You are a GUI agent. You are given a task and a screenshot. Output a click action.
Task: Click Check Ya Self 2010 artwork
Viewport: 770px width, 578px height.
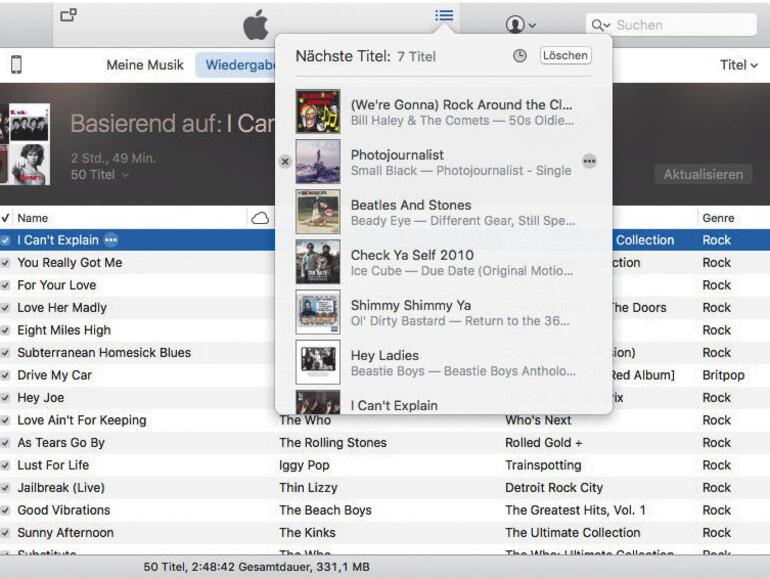[x=318, y=262]
